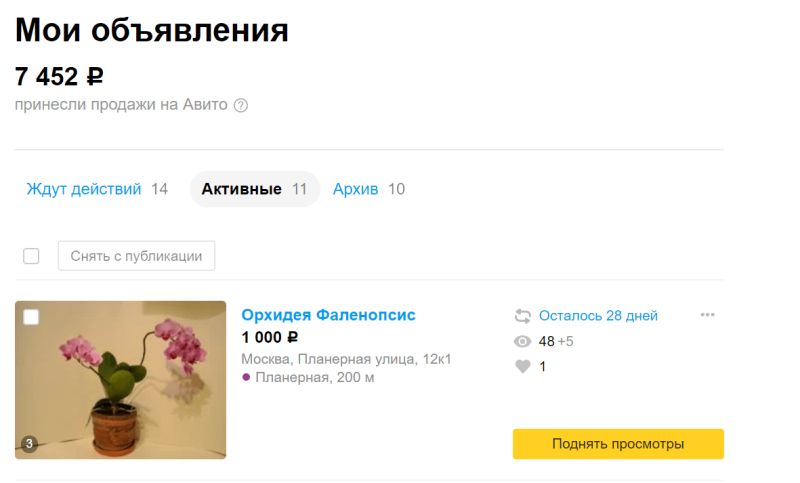Open the three-dots listing options menu
Viewport: 800px width, 483px height.
pyautogui.click(x=707, y=315)
